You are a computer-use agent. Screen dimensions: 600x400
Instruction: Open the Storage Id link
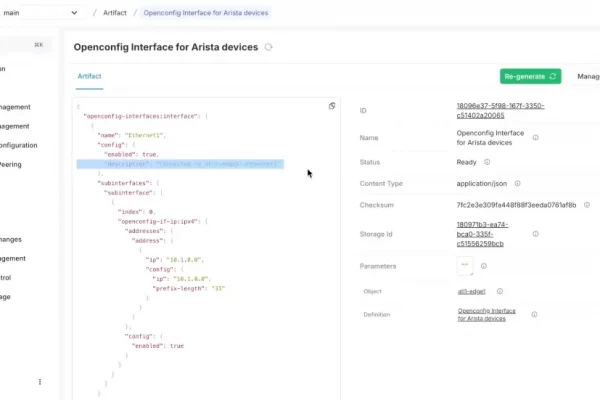click(482, 234)
